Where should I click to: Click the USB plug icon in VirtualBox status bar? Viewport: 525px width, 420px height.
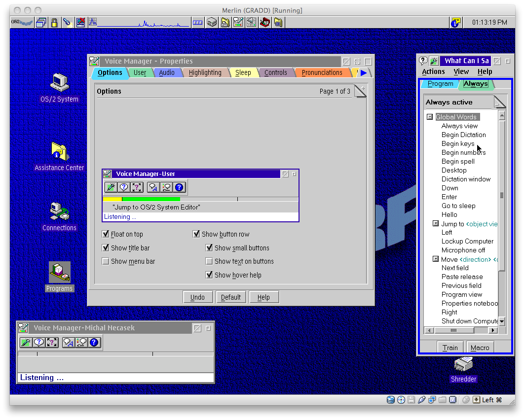click(421, 400)
